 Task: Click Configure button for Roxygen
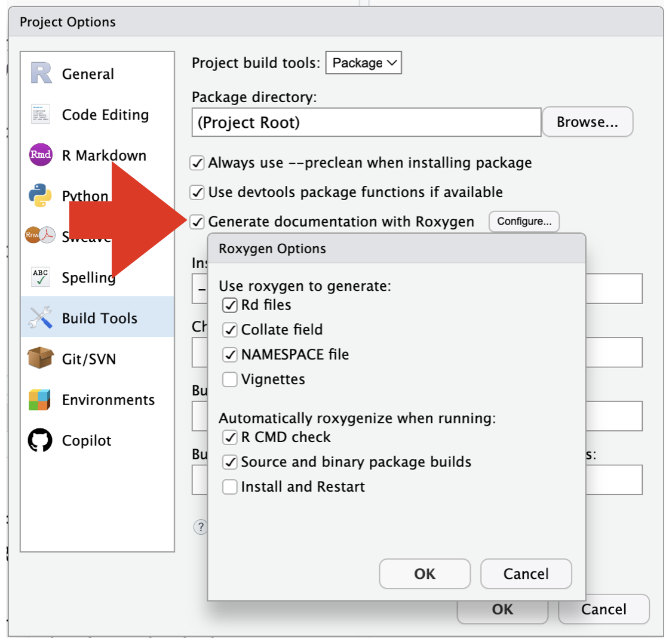click(x=524, y=222)
